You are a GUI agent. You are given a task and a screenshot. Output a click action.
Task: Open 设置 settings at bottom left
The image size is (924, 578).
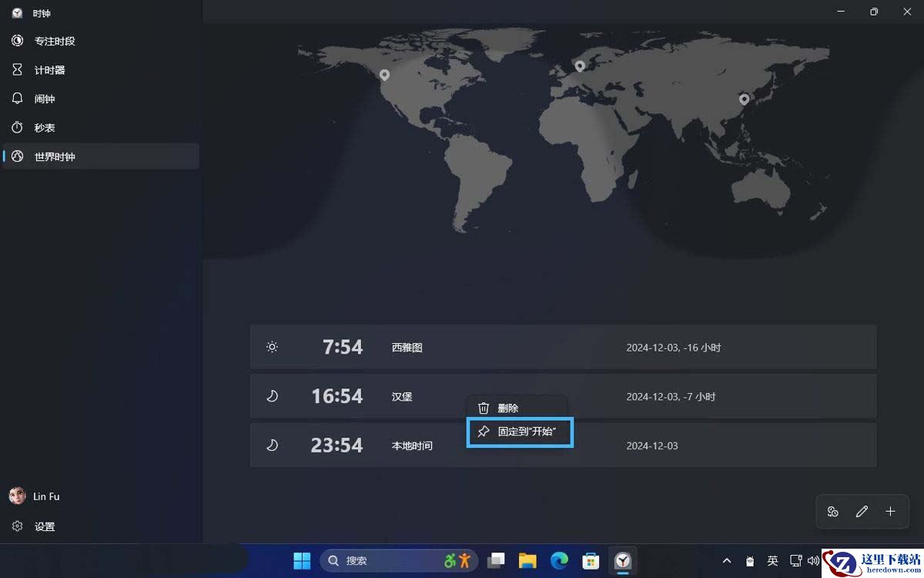[x=44, y=526]
